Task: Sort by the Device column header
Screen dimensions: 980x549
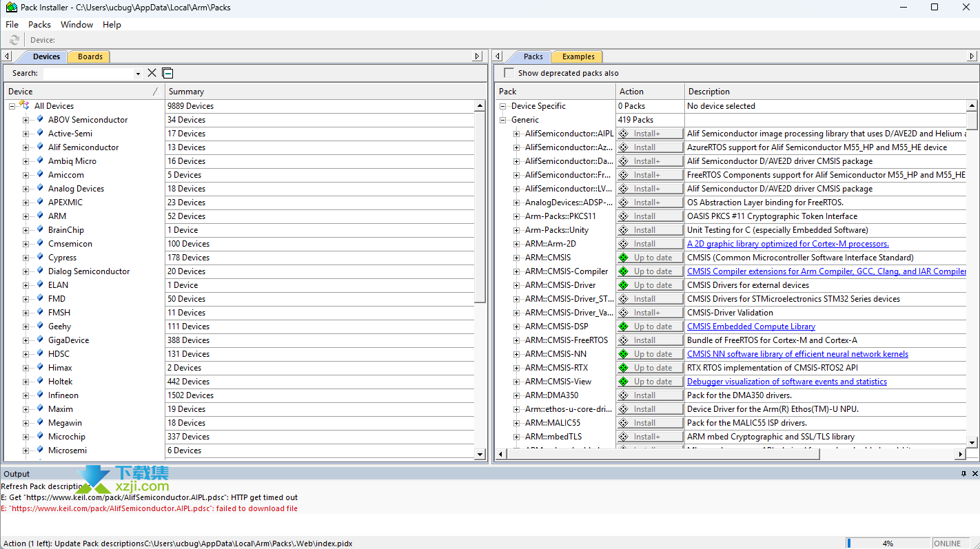Action: pyautogui.click(x=84, y=92)
